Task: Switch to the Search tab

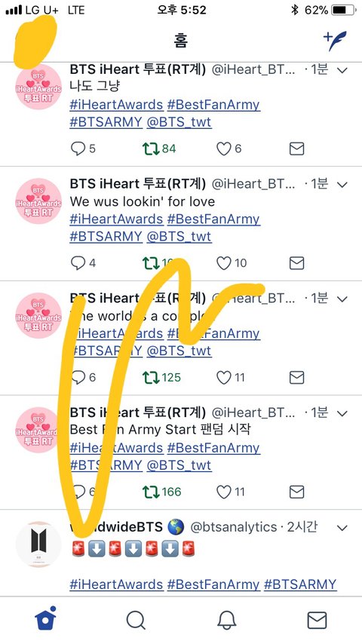Action: tap(136, 620)
